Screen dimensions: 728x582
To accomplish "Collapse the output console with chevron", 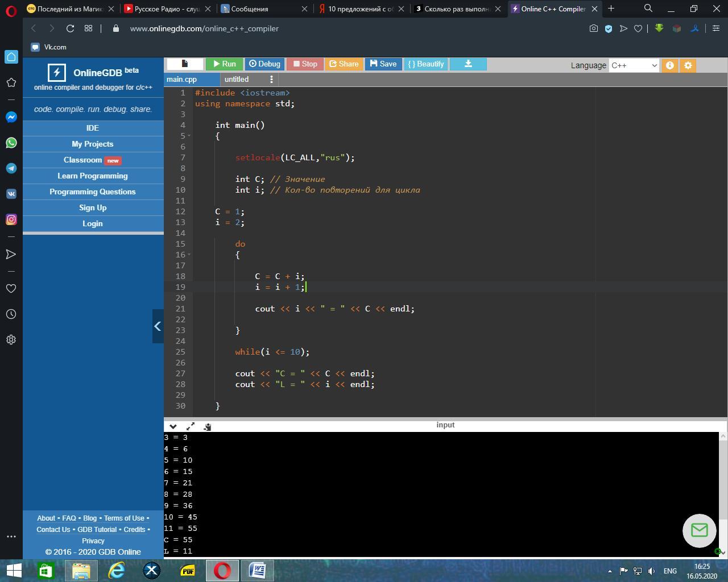I will 173,426.
